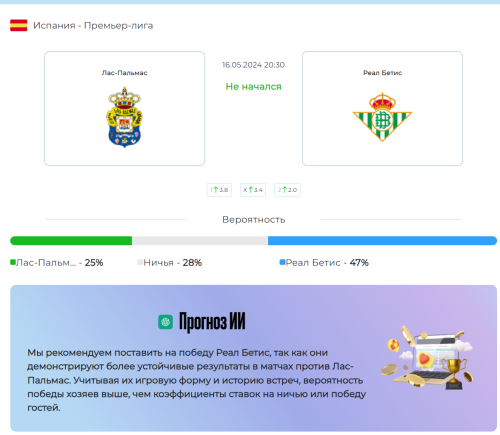Click the Spain flag icon
This screenshot has height=435, width=500.
point(19,25)
